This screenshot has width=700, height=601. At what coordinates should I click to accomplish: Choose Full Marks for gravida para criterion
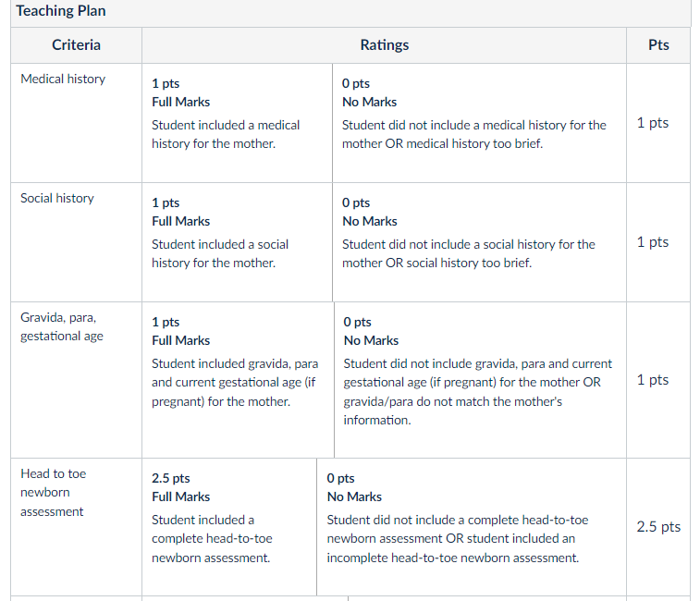click(x=238, y=380)
